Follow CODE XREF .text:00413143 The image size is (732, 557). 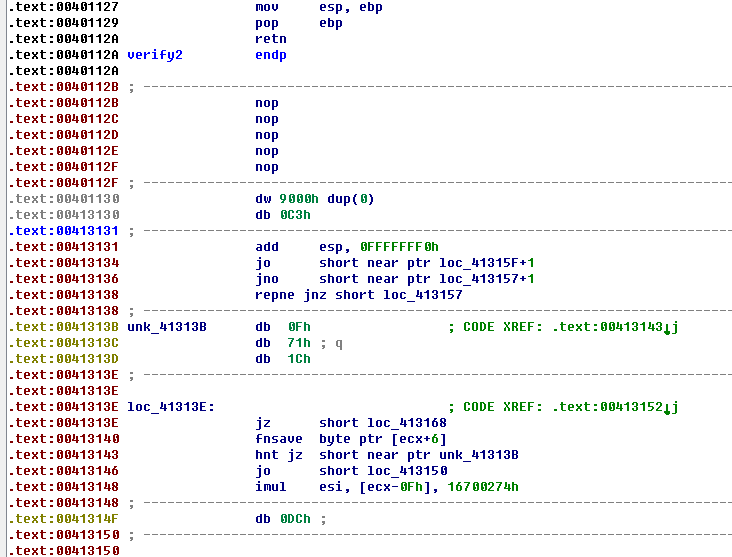[615, 327]
